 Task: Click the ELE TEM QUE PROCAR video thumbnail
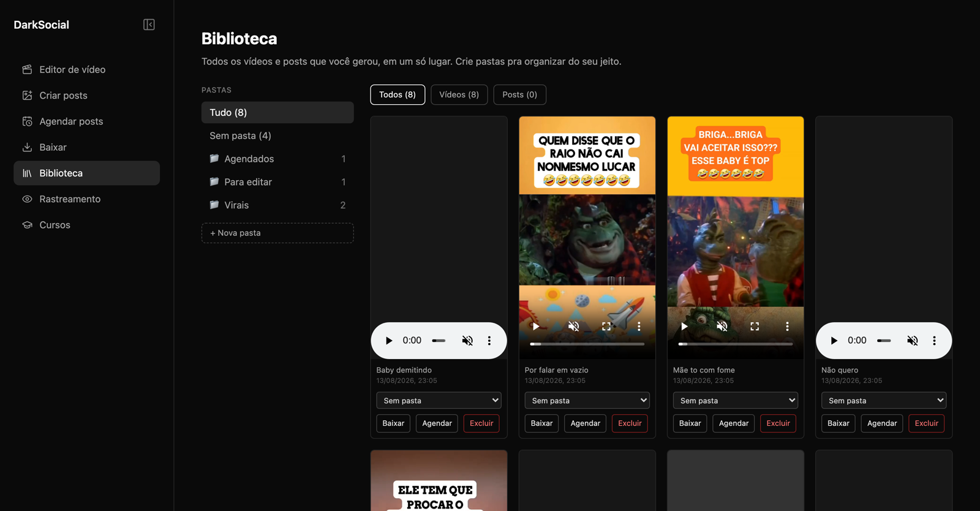tap(439, 481)
